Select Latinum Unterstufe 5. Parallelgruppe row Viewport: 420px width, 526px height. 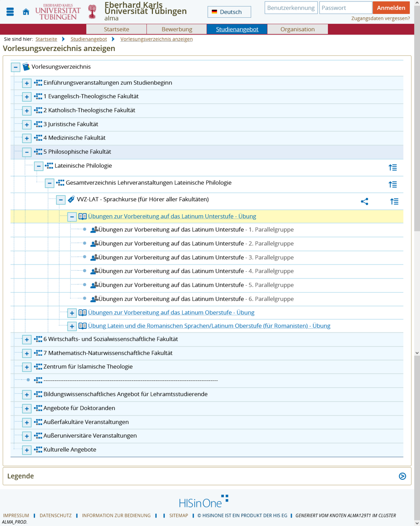207,285
